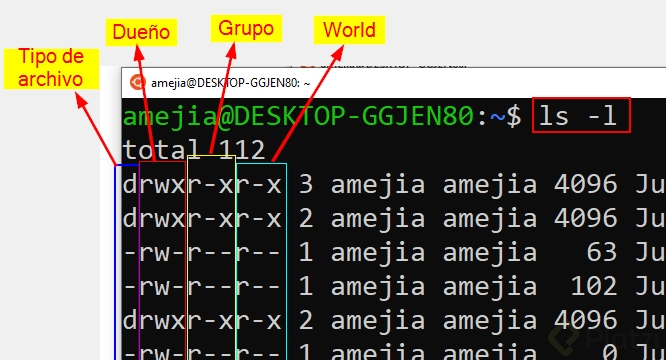666x360 pixels.
Task: Click the green prompt 'amejia@DESKTOP-GGJEN80'
Action: (x=298, y=116)
